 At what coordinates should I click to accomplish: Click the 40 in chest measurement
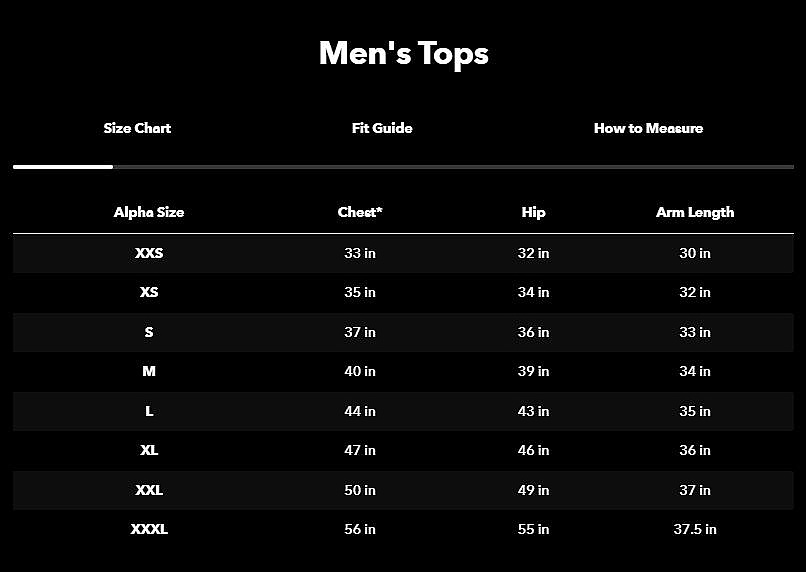point(360,371)
